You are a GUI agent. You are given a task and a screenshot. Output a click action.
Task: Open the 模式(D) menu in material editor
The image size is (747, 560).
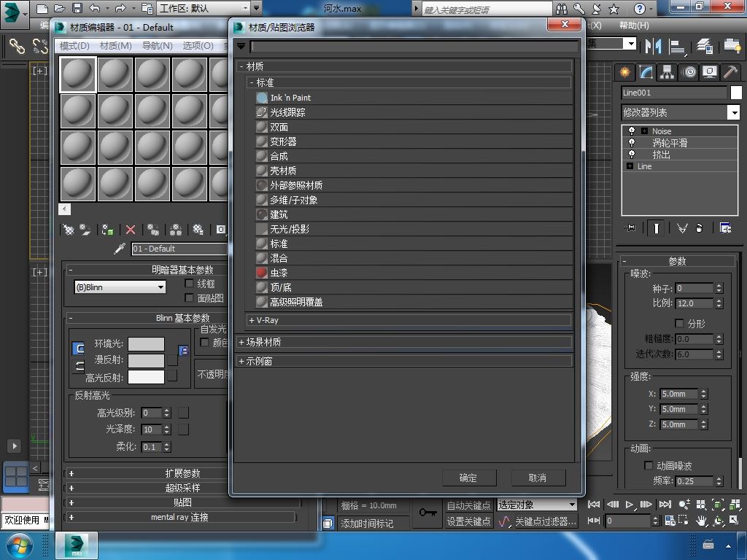tap(75, 46)
